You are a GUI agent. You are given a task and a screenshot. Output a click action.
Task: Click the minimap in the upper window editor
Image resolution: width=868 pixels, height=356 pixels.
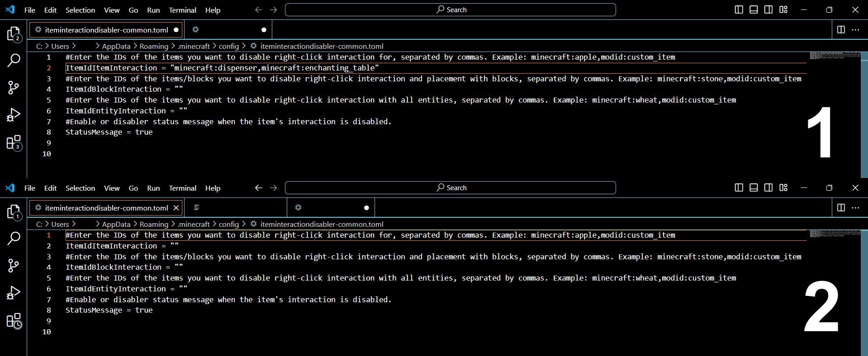coord(835,56)
